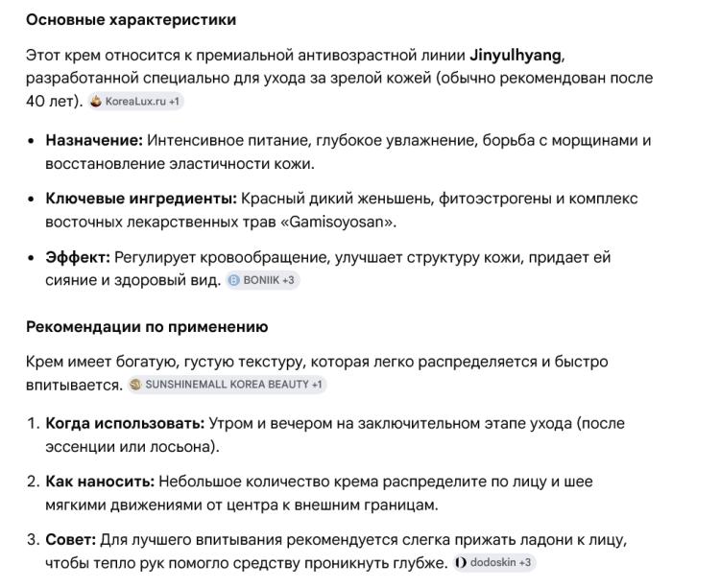Viewport: 720px width, 588px height.
Task: Click the bold label "Назначение:"
Action: click(94, 140)
